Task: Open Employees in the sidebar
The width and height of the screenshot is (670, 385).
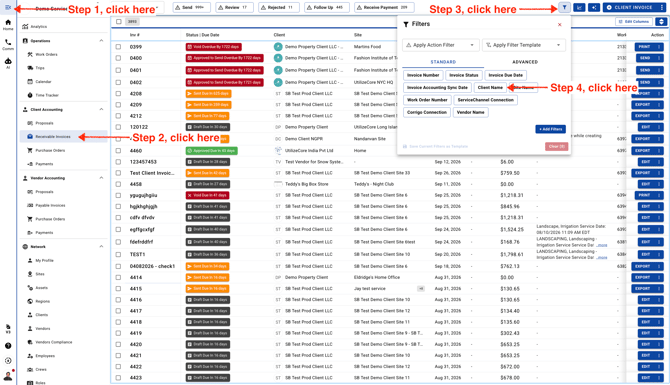Action: 45,356
